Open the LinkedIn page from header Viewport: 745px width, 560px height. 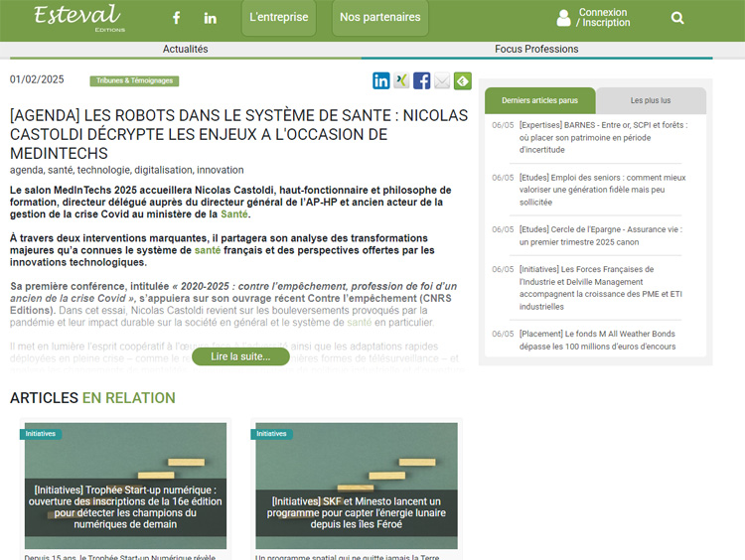211,18
